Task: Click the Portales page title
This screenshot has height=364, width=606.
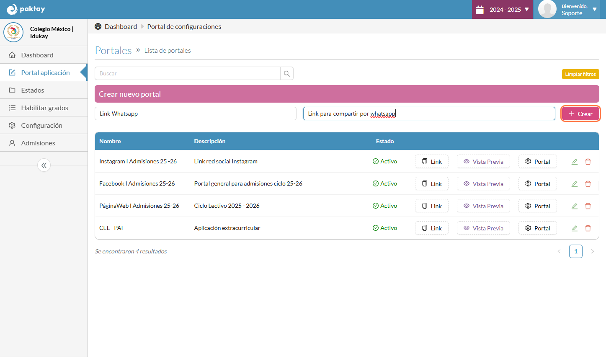Action: click(x=113, y=50)
